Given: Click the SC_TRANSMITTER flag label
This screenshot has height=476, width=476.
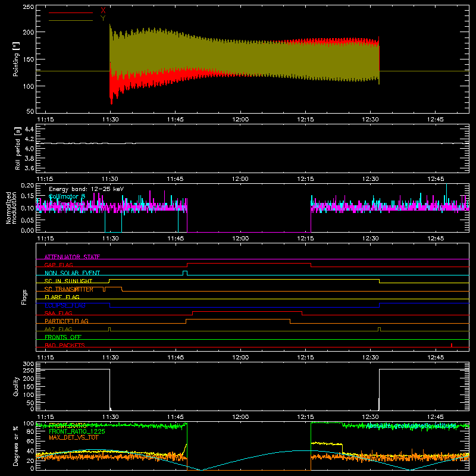Looking at the screenshot, I should pyautogui.click(x=69, y=289).
